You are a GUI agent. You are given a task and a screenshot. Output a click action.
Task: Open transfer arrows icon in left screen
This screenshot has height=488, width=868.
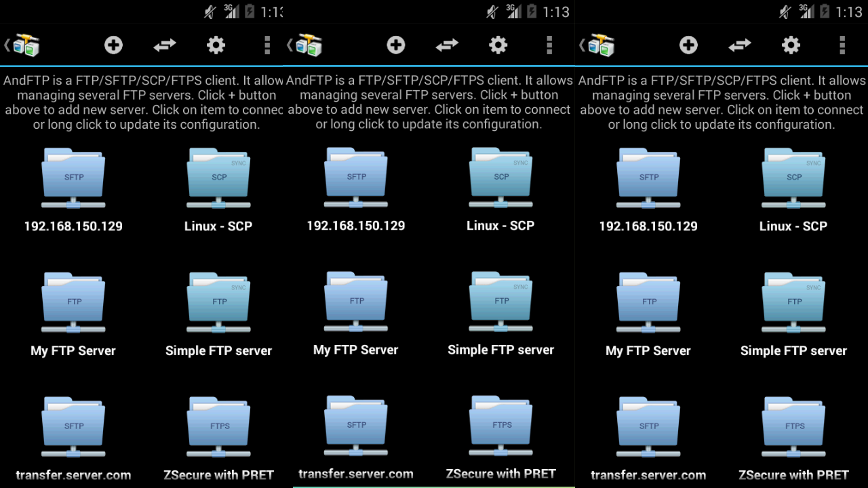pos(165,45)
